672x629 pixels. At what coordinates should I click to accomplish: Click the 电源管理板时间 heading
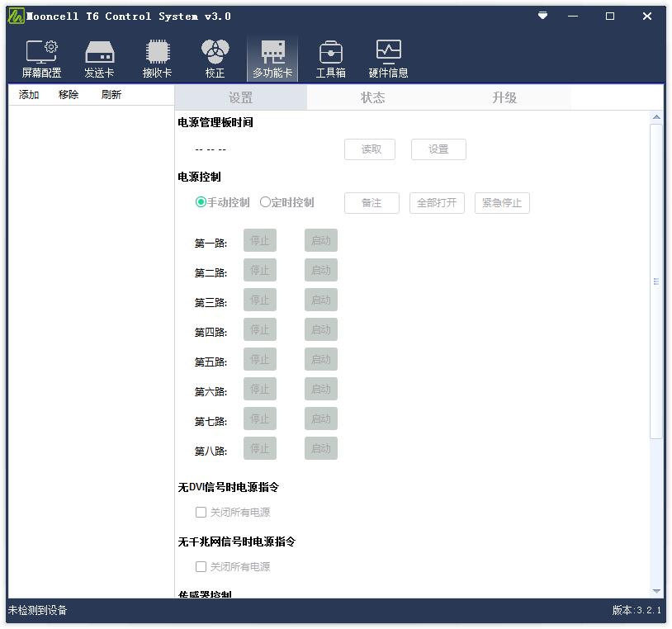[x=215, y=122]
